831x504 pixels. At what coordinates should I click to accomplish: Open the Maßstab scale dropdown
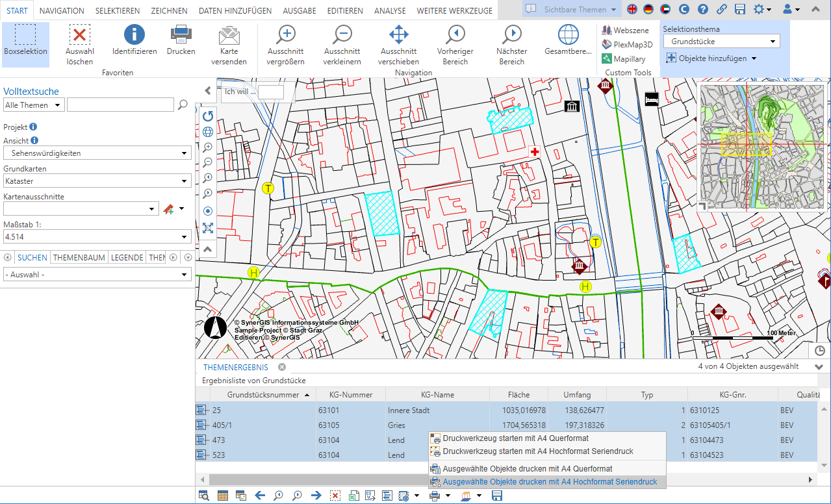click(x=97, y=237)
